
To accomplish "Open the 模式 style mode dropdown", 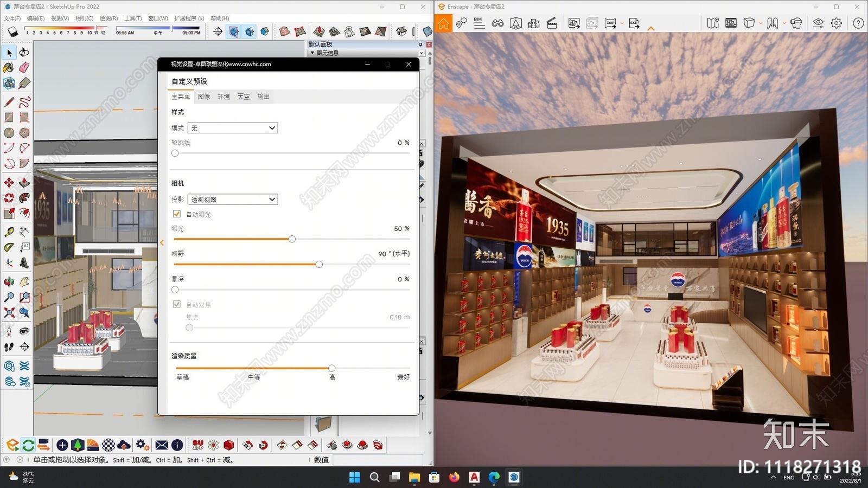I will pyautogui.click(x=233, y=128).
